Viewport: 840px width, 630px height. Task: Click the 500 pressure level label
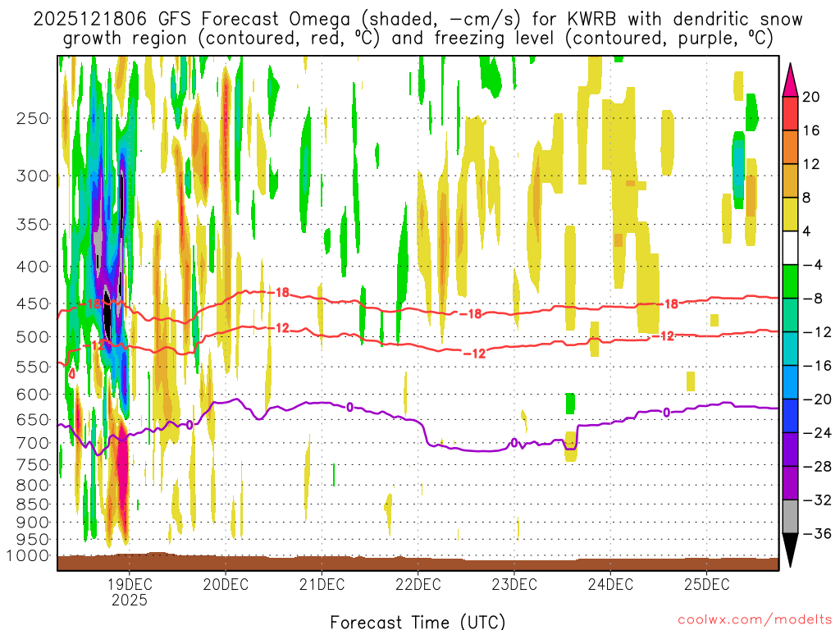[x=33, y=337]
